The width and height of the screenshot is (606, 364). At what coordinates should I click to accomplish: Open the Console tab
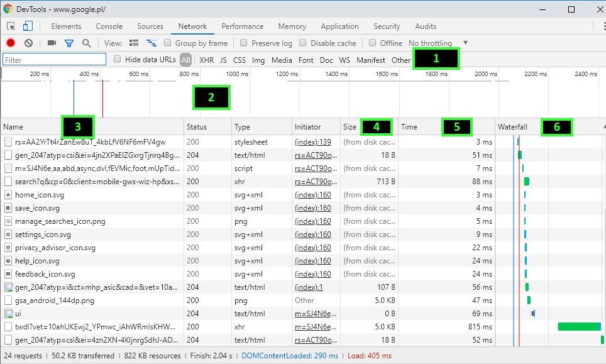click(x=109, y=26)
